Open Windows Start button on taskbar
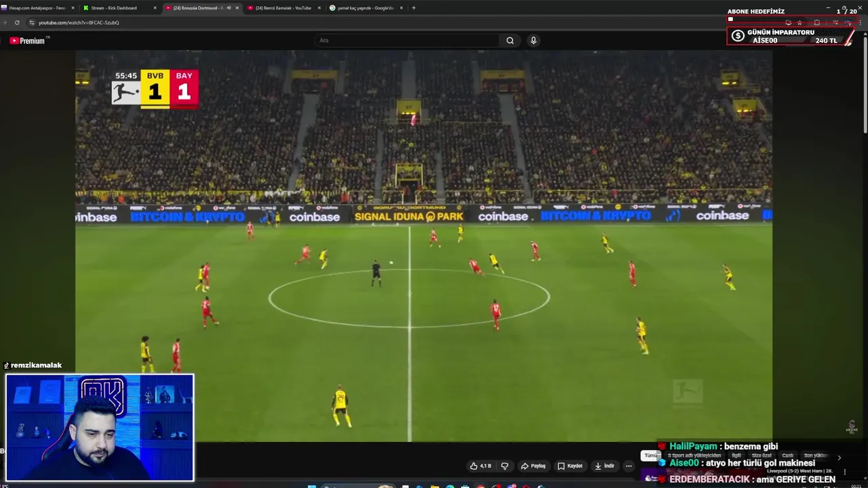Viewport: 868px width, 488px height. click(312, 485)
